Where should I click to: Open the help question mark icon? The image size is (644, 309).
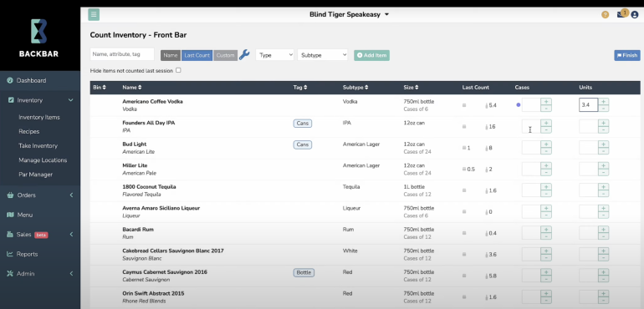click(605, 15)
